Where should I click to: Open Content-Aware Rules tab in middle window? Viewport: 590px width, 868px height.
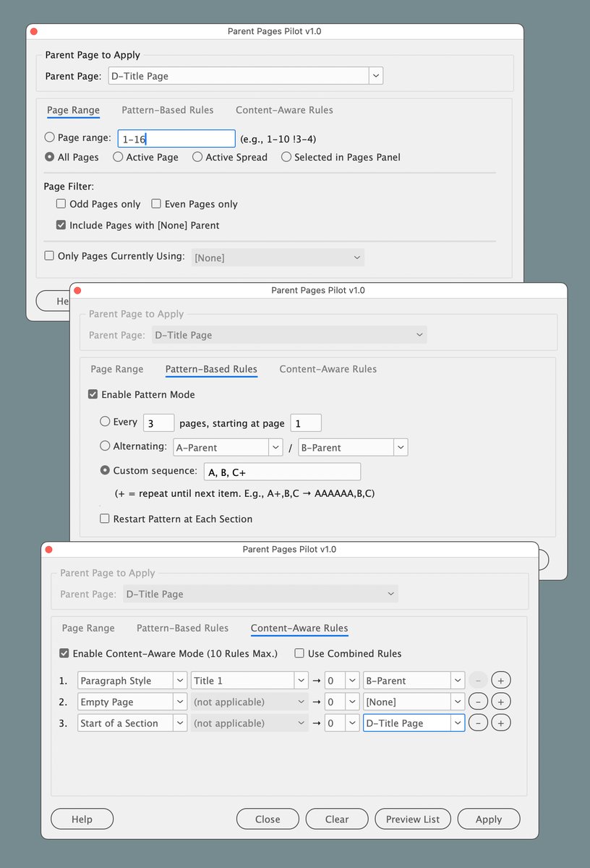[x=328, y=369]
